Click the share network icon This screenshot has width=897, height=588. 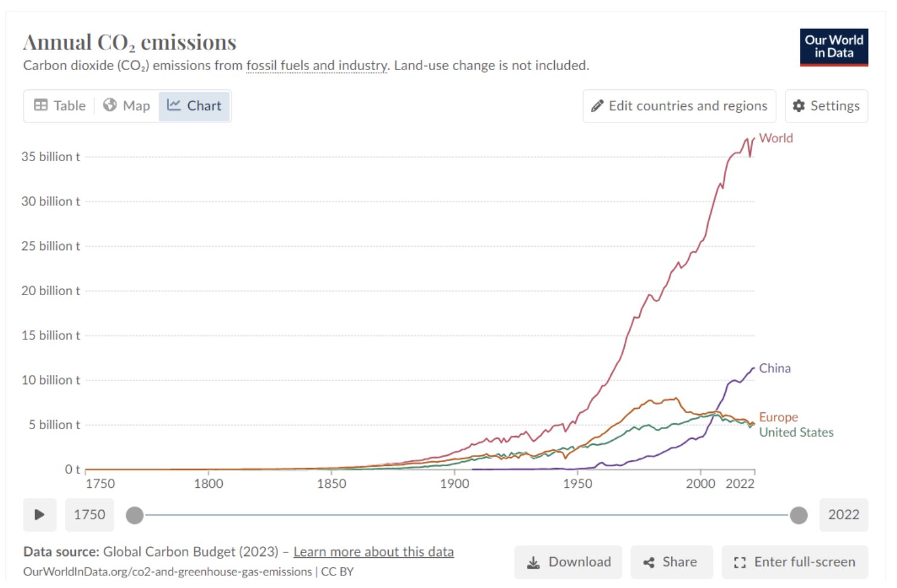point(649,563)
